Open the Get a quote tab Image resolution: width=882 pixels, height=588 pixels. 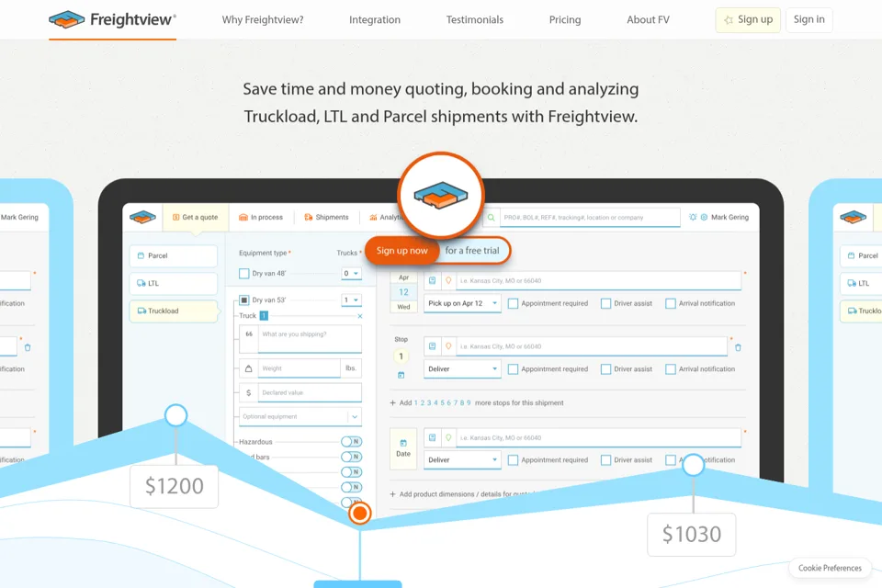point(195,217)
